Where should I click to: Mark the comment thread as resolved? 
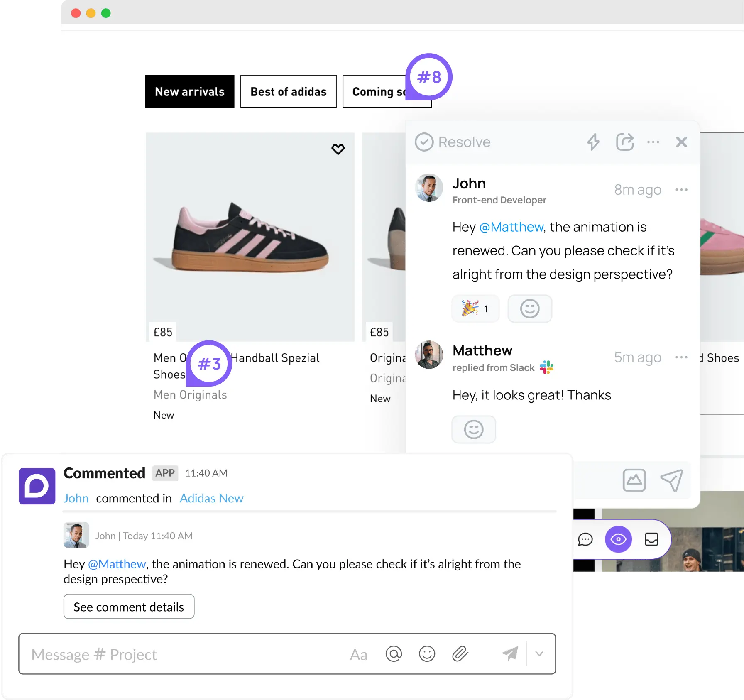453,142
